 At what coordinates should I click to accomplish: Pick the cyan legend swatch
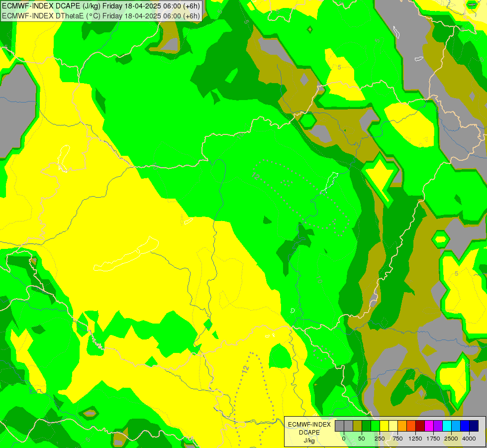click(x=447, y=426)
